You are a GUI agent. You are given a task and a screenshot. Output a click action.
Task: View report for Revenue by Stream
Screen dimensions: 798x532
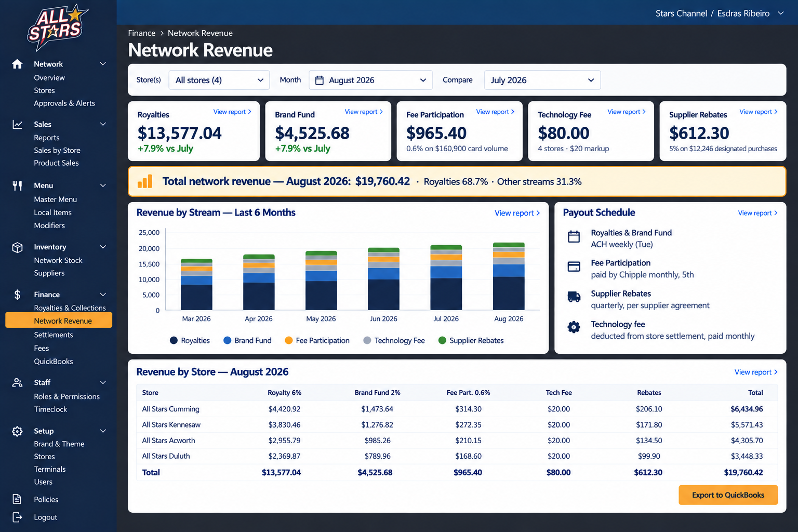click(517, 213)
